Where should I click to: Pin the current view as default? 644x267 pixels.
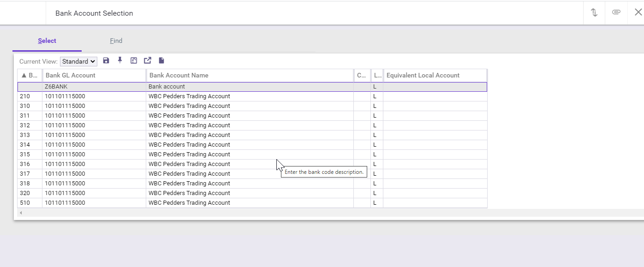(x=120, y=60)
